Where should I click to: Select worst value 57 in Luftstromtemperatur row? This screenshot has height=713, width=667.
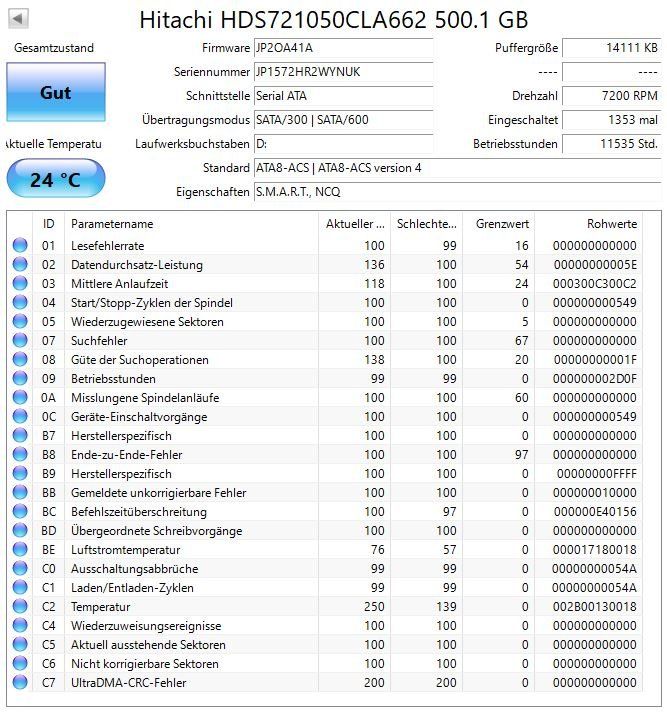tap(450, 550)
